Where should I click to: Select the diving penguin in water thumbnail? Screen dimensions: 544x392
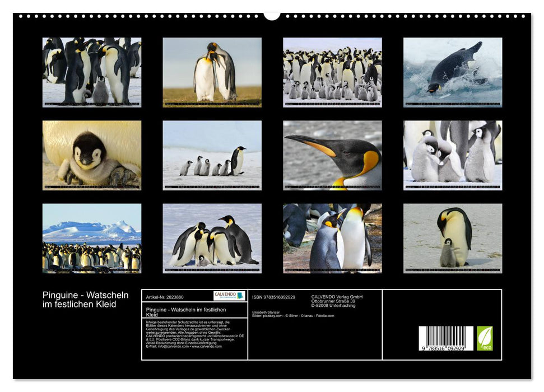(x=452, y=74)
